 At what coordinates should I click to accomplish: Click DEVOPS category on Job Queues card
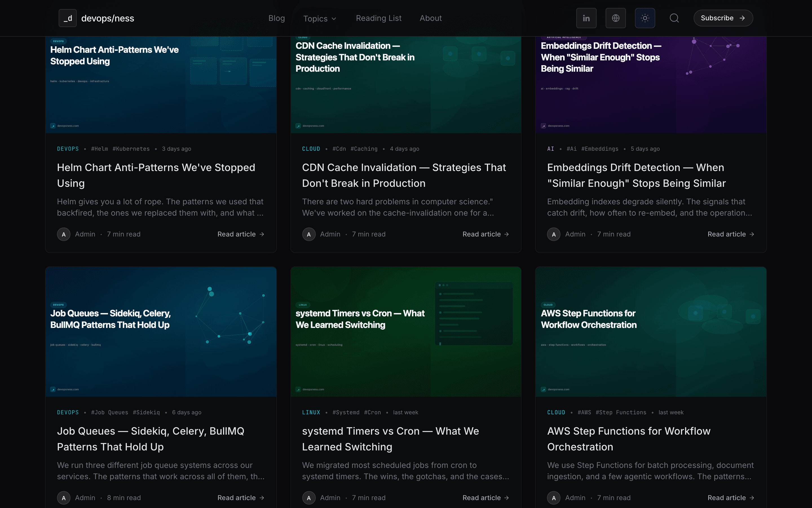tap(68, 413)
